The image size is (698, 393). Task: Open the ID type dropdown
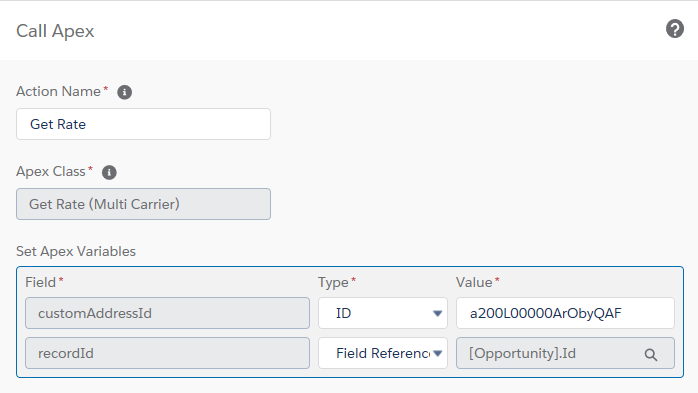click(383, 313)
